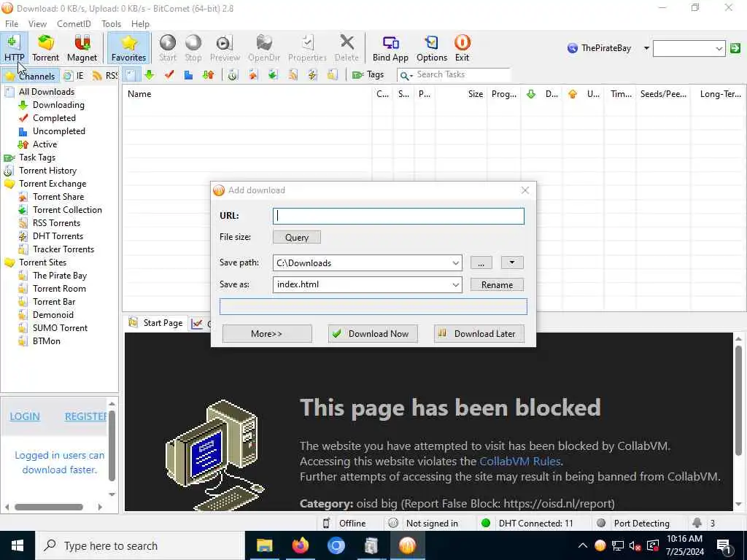Open Demonoid site entry
This screenshot has width=747, height=560.
[x=53, y=315]
